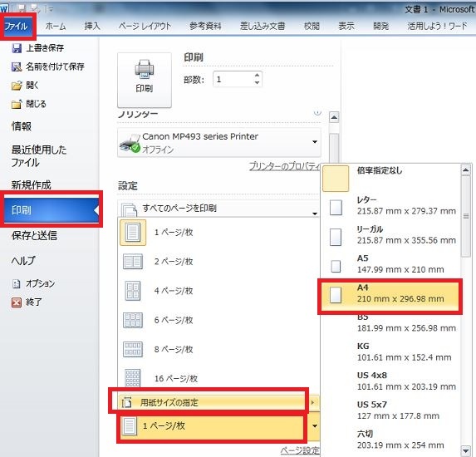Click the red 終了 exit icon
This screenshot has width=476, height=457.
click(17, 302)
